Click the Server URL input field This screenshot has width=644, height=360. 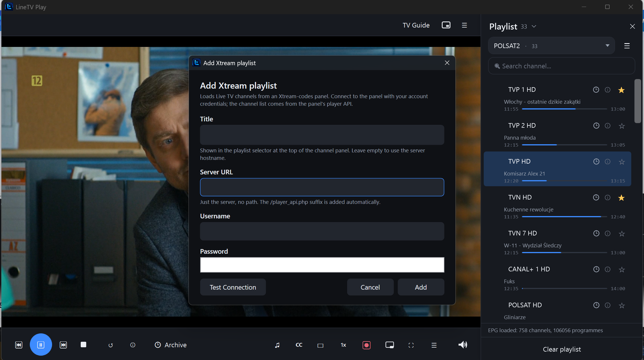tap(322, 187)
